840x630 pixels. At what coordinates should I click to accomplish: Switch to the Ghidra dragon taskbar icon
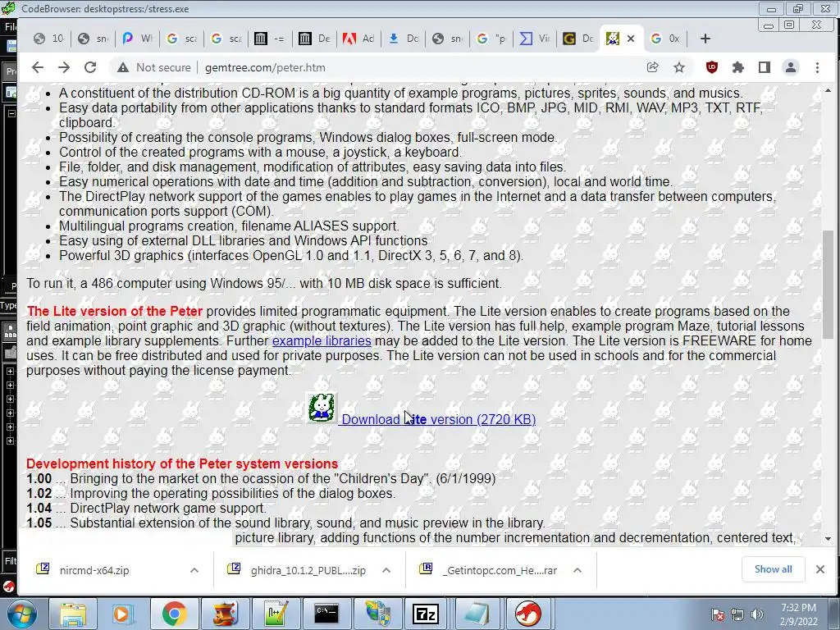point(527,614)
